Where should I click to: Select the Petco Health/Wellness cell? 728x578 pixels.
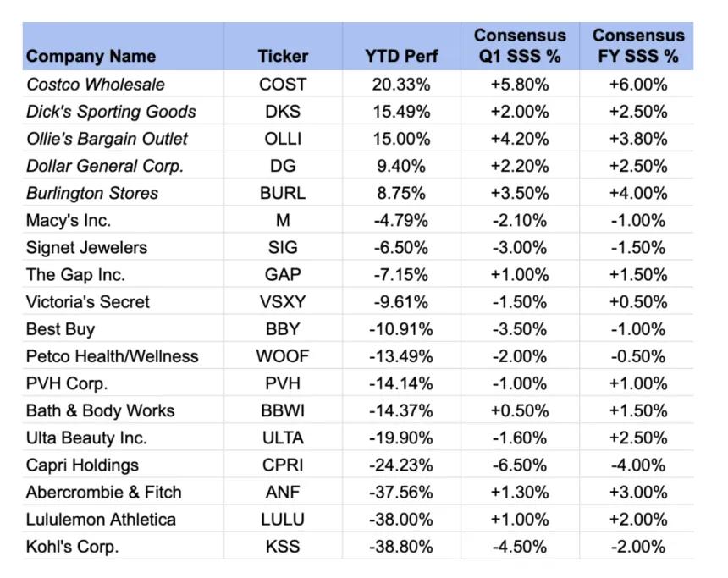coord(123,355)
